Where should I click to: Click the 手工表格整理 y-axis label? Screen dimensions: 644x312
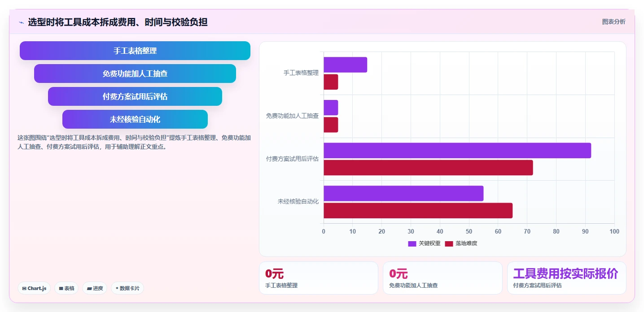click(301, 73)
